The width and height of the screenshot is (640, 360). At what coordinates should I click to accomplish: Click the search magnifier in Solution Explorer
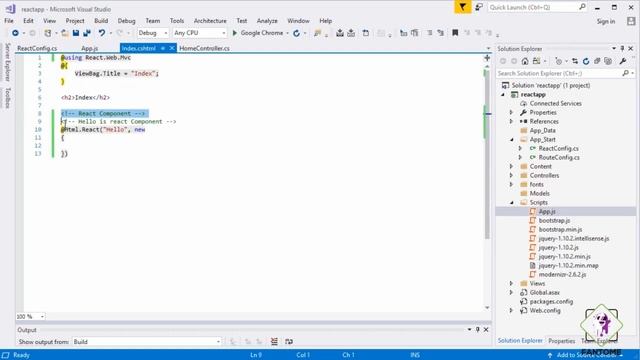click(x=625, y=73)
